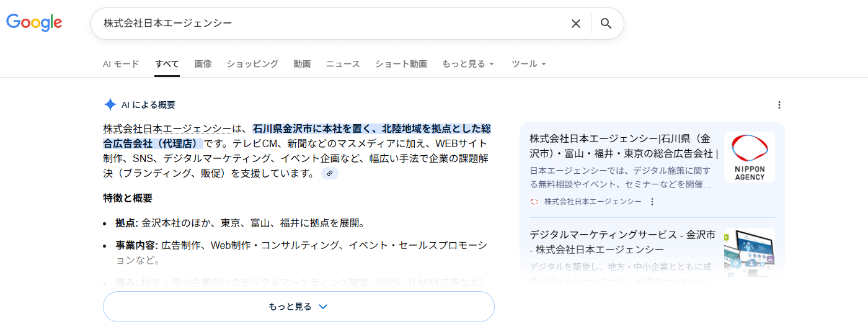868x329 pixels.
Task: Click the Google logo
Action: coord(34,23)
